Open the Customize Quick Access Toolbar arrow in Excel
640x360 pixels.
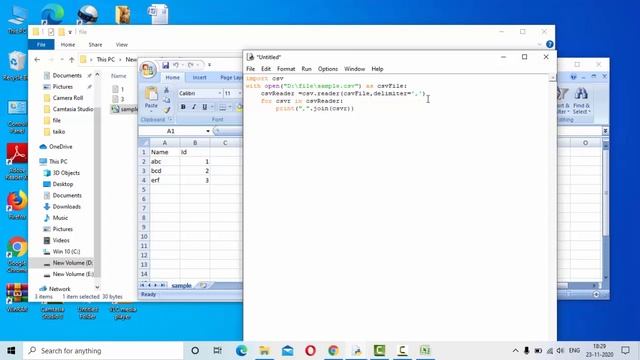[x=209, y=65]
